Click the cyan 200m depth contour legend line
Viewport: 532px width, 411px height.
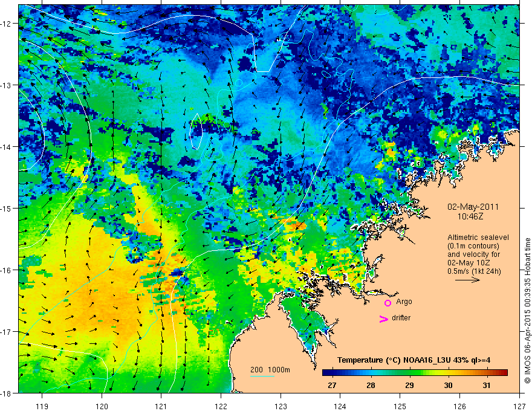[262, 376]
